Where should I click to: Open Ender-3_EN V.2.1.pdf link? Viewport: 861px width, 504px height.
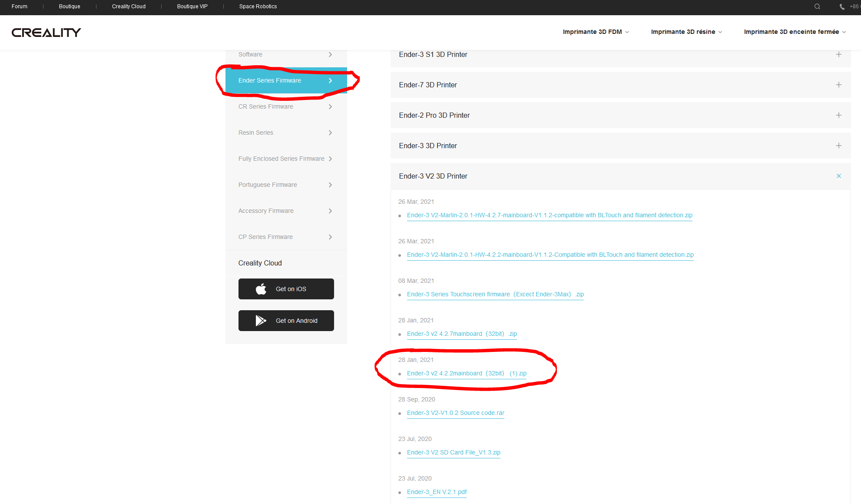click(x=437, y=492)
